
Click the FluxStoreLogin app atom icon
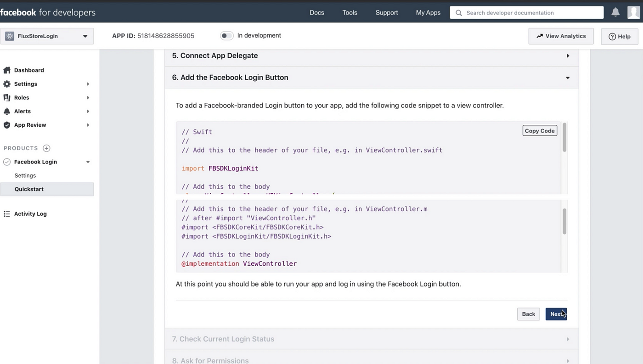tap(9, 36)
